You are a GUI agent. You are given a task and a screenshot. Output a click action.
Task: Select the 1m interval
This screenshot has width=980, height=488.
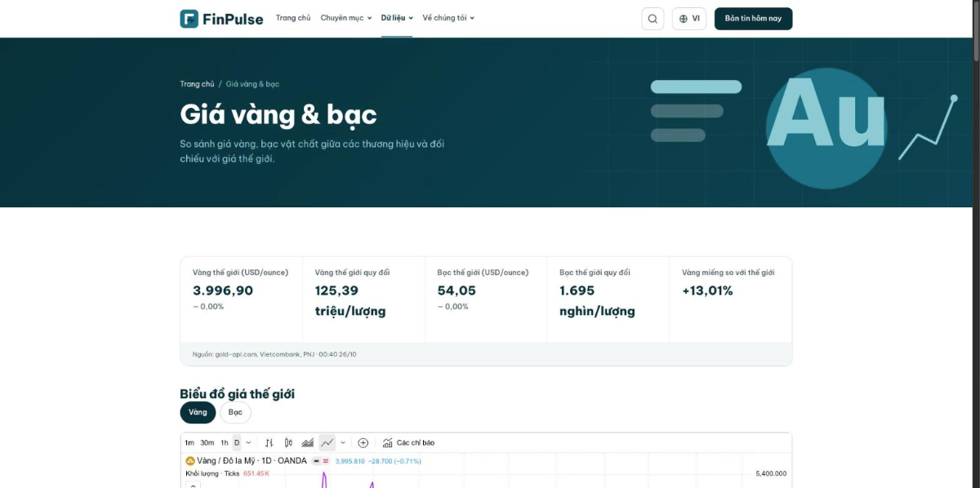pyautogui.click(x=189, y=443)
